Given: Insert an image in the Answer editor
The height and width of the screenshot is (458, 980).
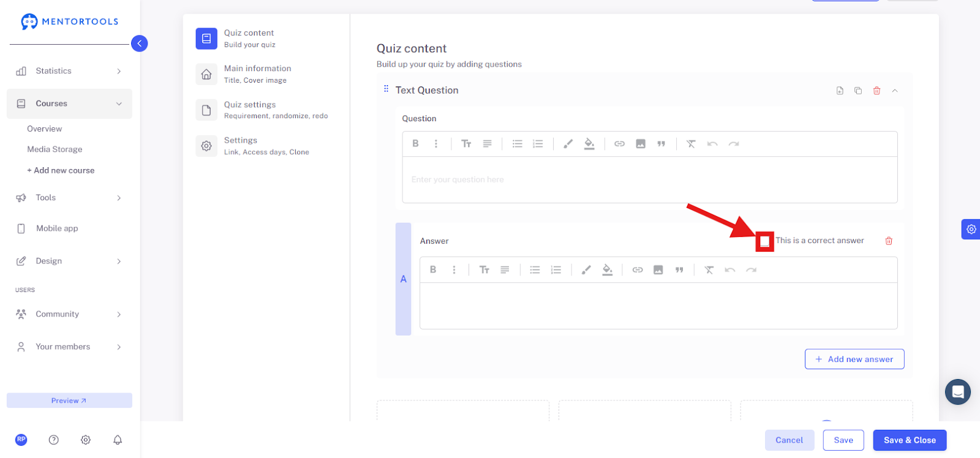Looking at the screenshot, I should click(x=658, y=270).
